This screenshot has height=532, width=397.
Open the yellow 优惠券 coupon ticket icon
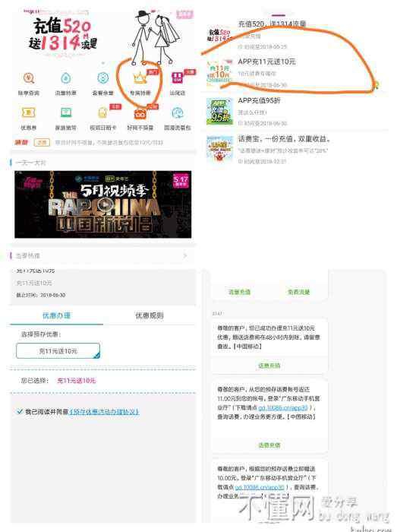point(28,112)
